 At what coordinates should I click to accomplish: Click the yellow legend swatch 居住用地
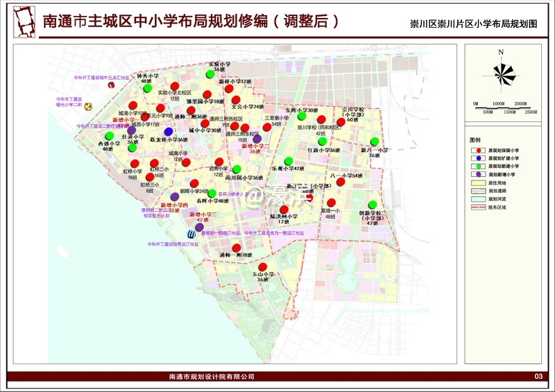(x=478, y=182)
